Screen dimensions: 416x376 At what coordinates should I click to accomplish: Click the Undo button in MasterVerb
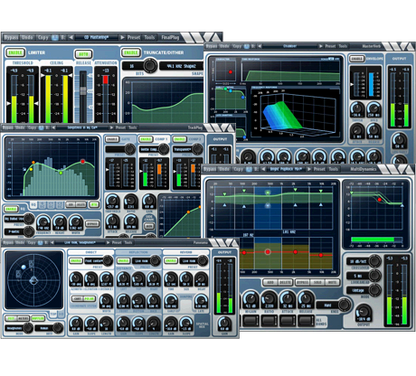224,46
